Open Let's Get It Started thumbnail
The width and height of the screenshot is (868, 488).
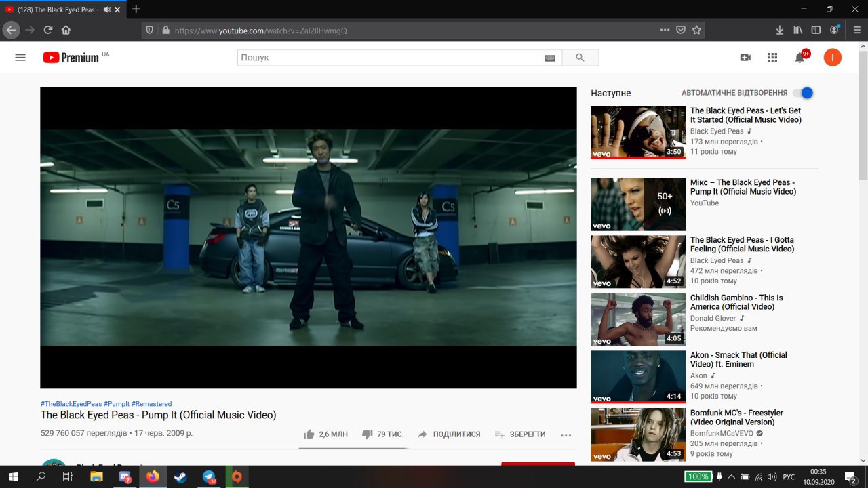[x=638, y=132]
